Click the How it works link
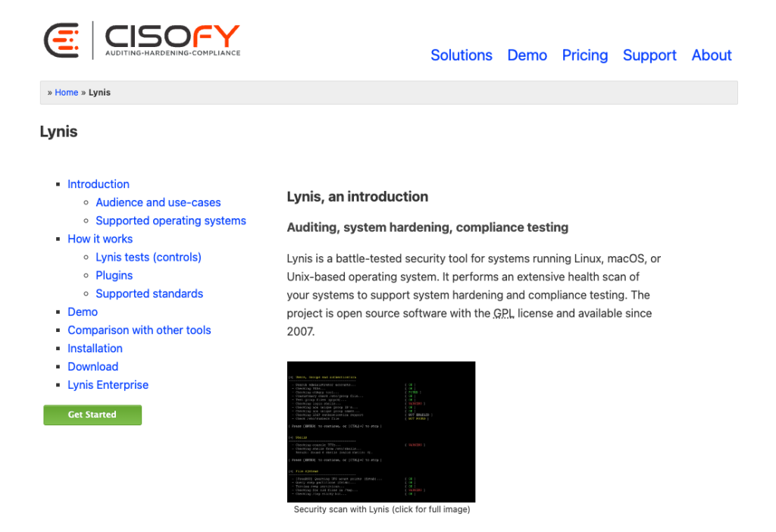This screenshot has width=776, height=532. tap(100, 239)
